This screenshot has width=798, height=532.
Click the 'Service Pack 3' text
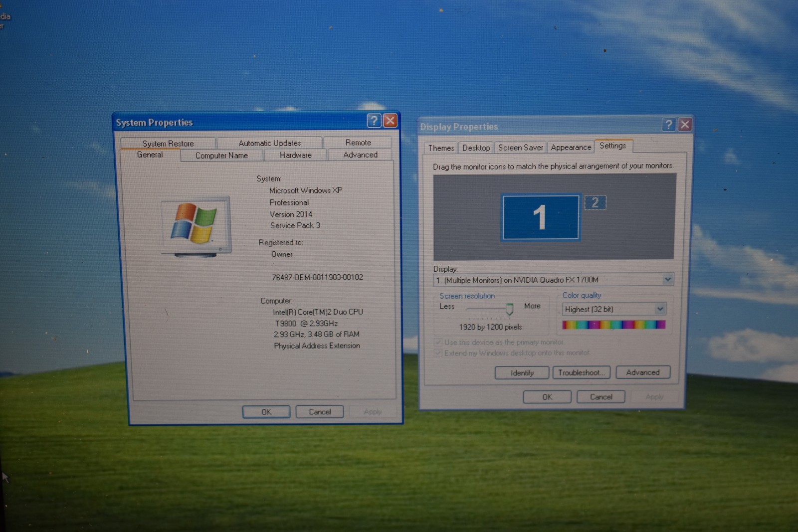(295, 225)
